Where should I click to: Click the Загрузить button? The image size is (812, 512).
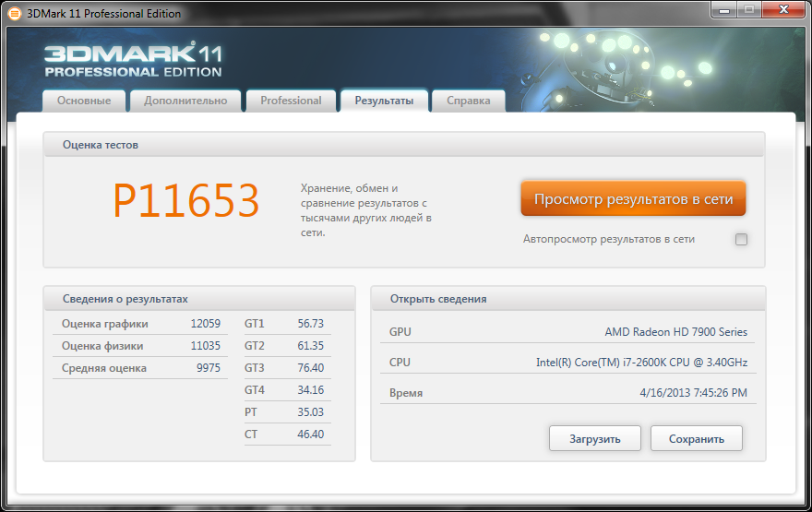595,438
